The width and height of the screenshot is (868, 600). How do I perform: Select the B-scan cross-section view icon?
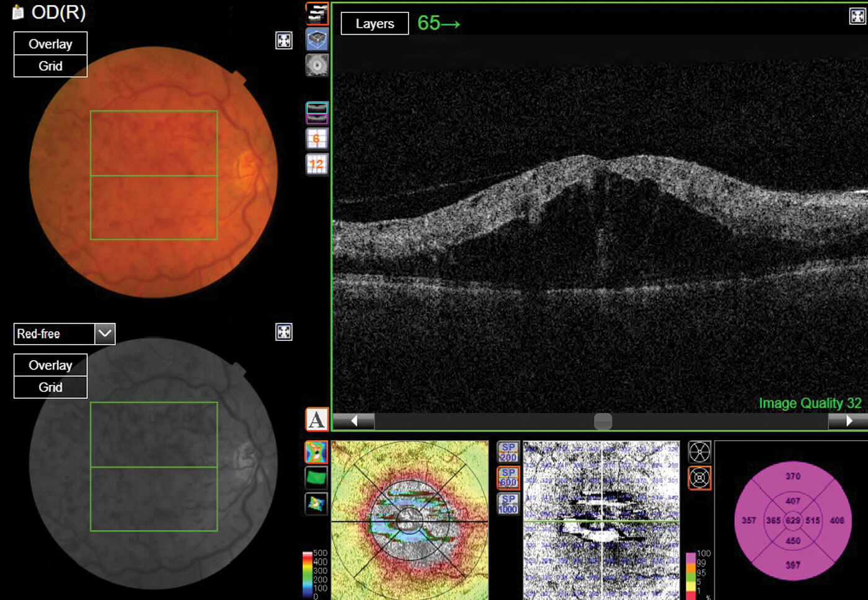coord(317,14)
